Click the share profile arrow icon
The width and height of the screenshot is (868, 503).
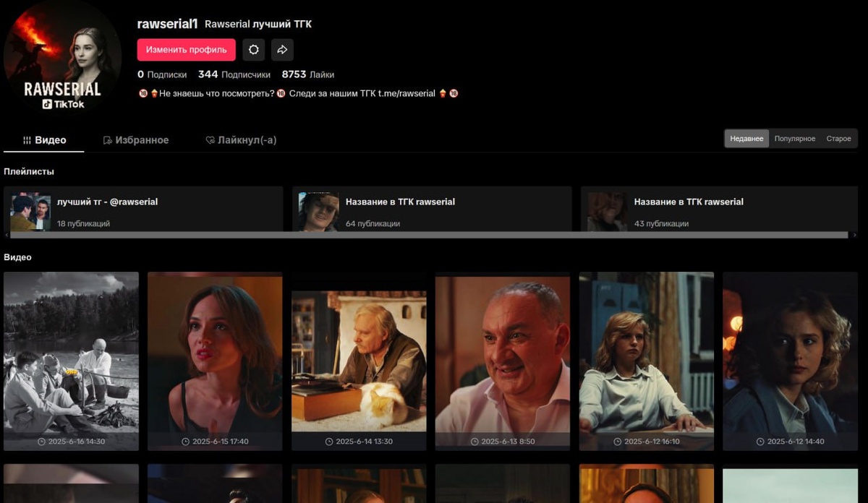(283, 50)
